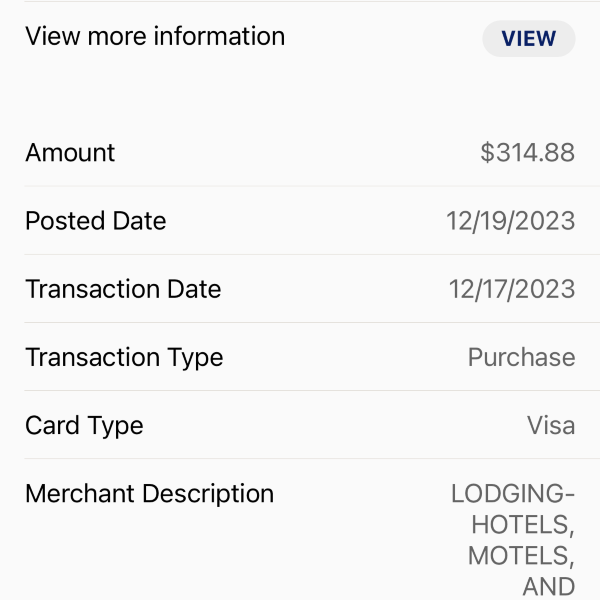Click the Transaction Date label
600x600 pixels.
click(x=123, y=289)
